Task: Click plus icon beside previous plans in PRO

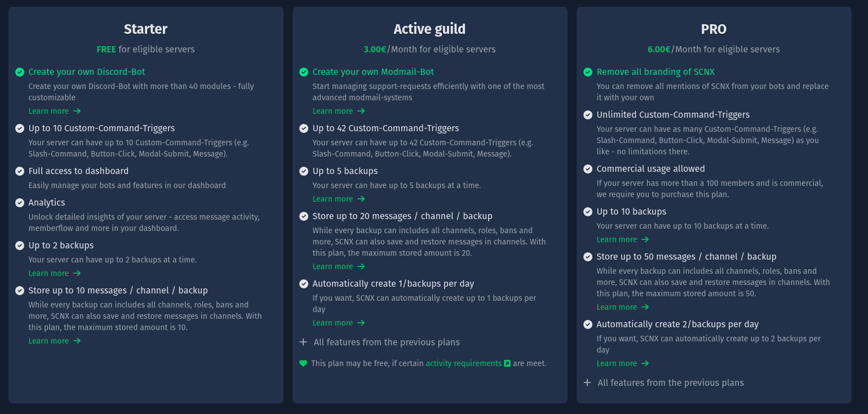Action: (587, 382)
